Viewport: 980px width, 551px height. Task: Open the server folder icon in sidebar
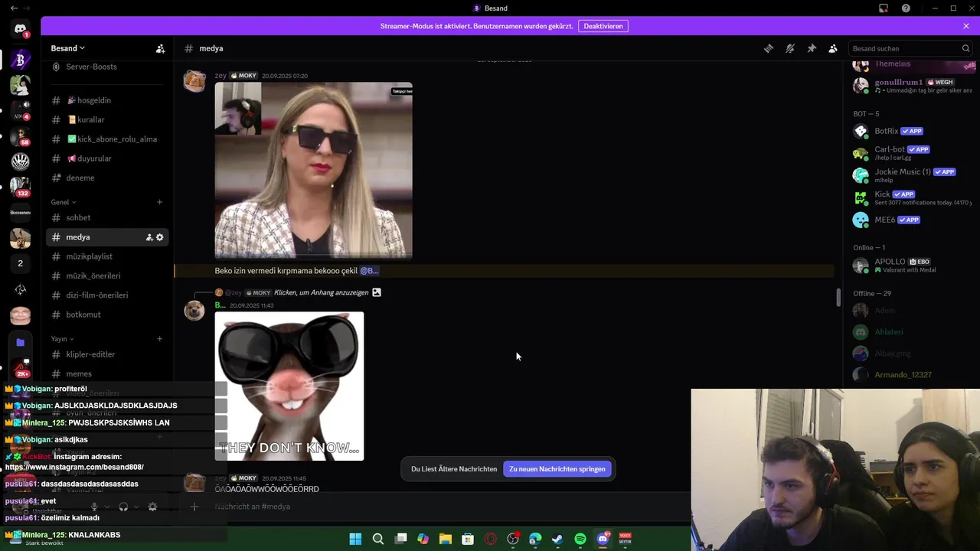[x=20, y=342]
